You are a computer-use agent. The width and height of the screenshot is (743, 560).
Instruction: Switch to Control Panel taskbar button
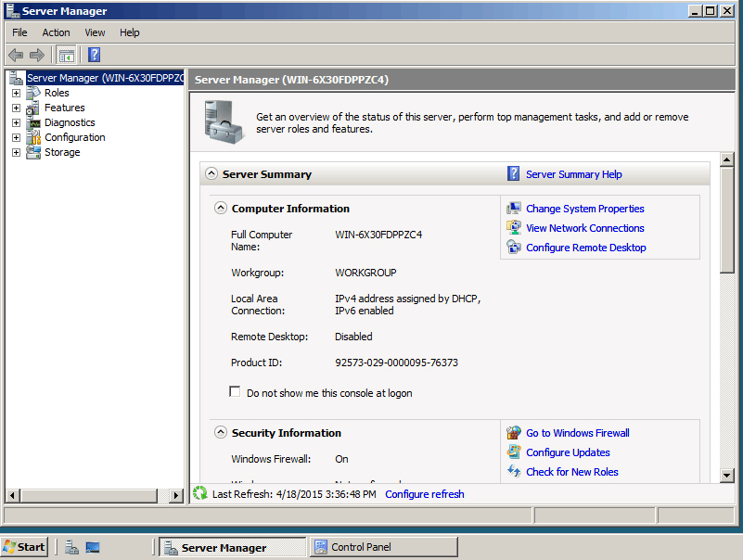click(384, 547)
